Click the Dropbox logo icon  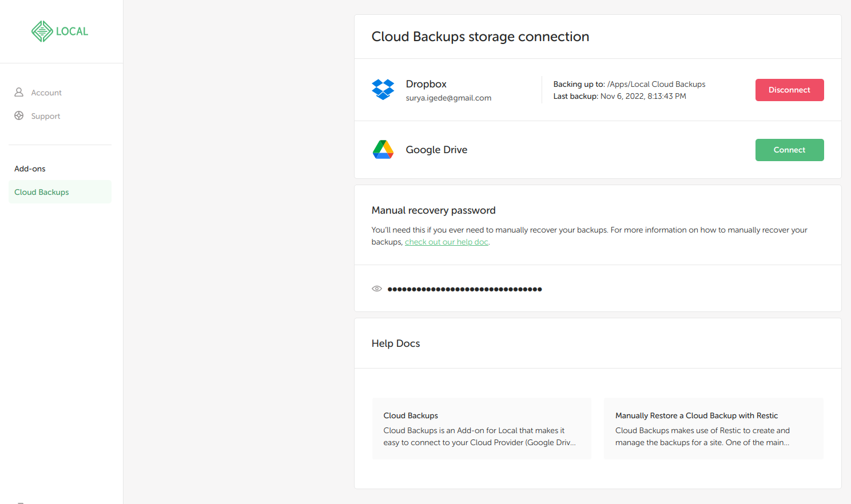point(383,90)
